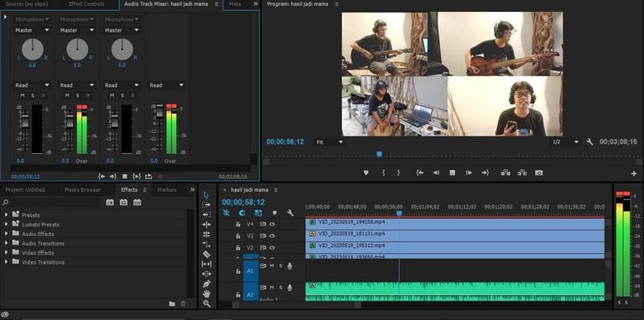This screenshot has height=320, width=644.
Task: Hide the V2 track output
Action: click(x=272, y=247)
